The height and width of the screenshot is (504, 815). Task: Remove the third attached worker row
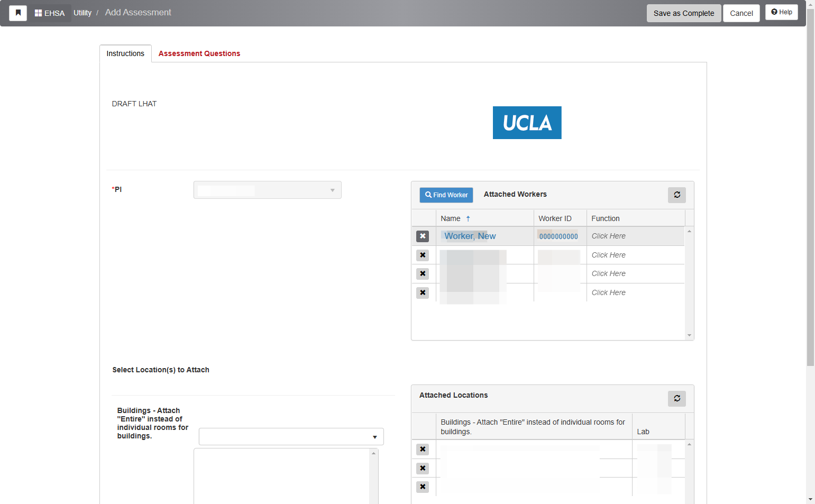[x=423, y=274]
